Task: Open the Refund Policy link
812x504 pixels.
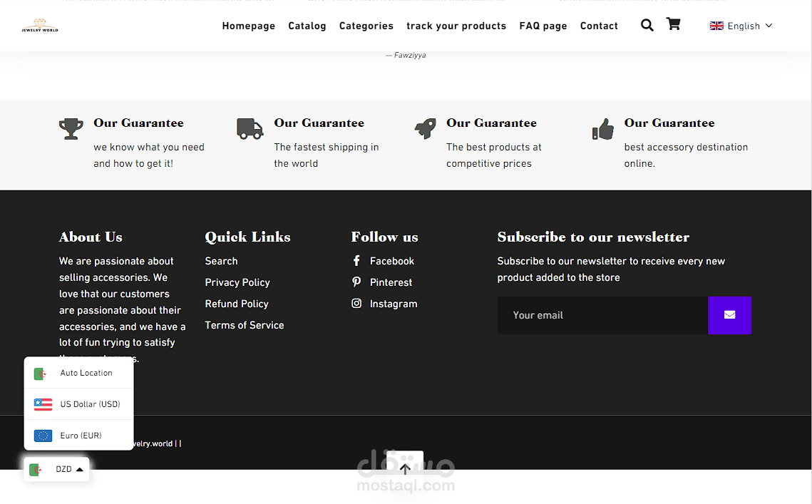Action: 237,304
